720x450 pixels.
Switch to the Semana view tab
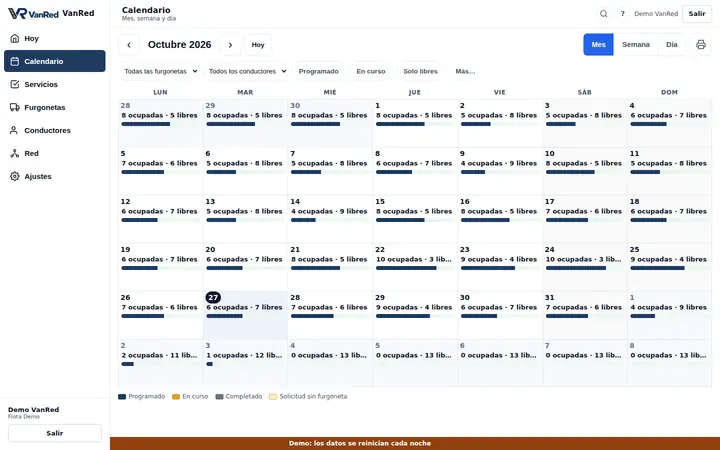[x=636, y=45]
